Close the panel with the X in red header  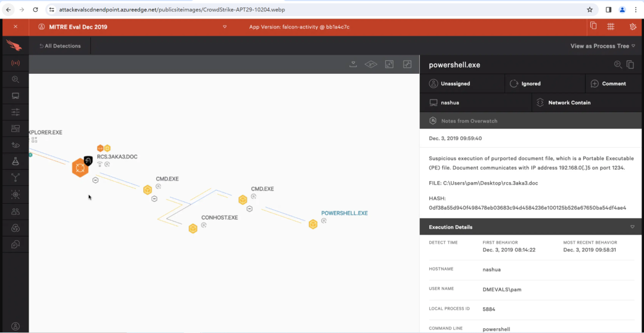16,27
